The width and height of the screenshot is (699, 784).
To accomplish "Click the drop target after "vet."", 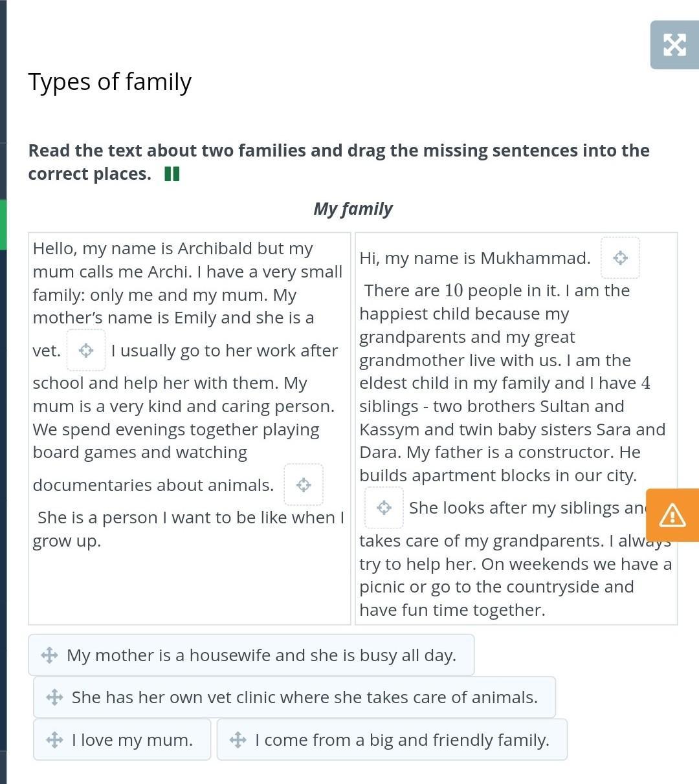I will [86, 351].
